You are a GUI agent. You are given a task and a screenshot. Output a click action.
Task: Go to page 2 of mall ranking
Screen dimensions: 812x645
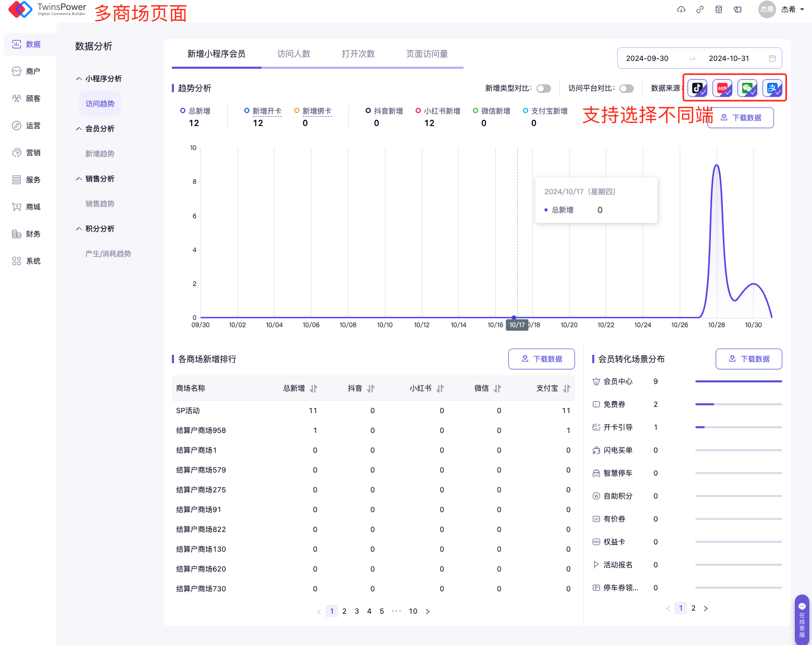click(x=344, y=611)
